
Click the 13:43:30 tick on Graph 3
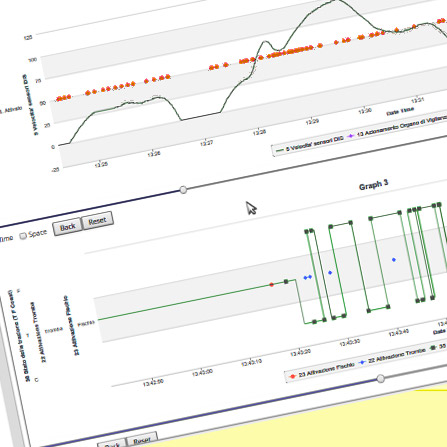coord(350,342)
